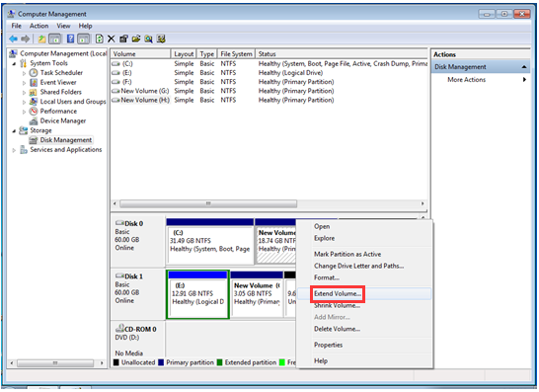Click the Delete X toolbar icon

(x=111, y=39)
